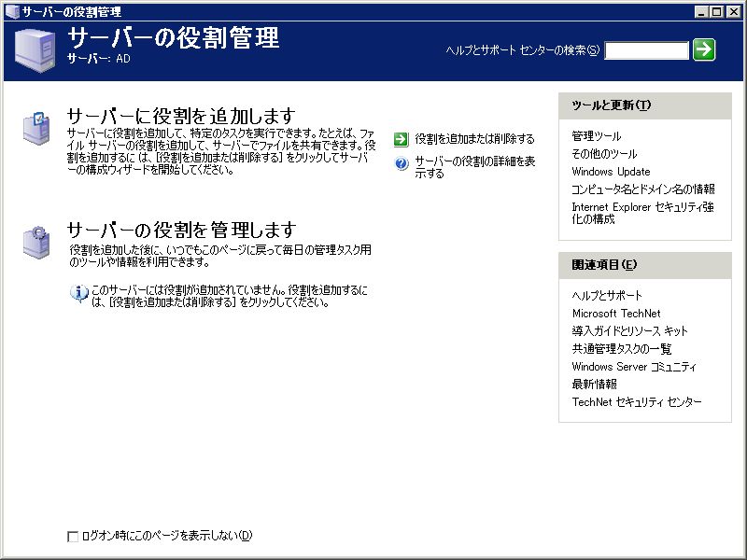Minimize the サーバーの役割管理 window
The image size is (747, 560).
[x=700, y=12]
